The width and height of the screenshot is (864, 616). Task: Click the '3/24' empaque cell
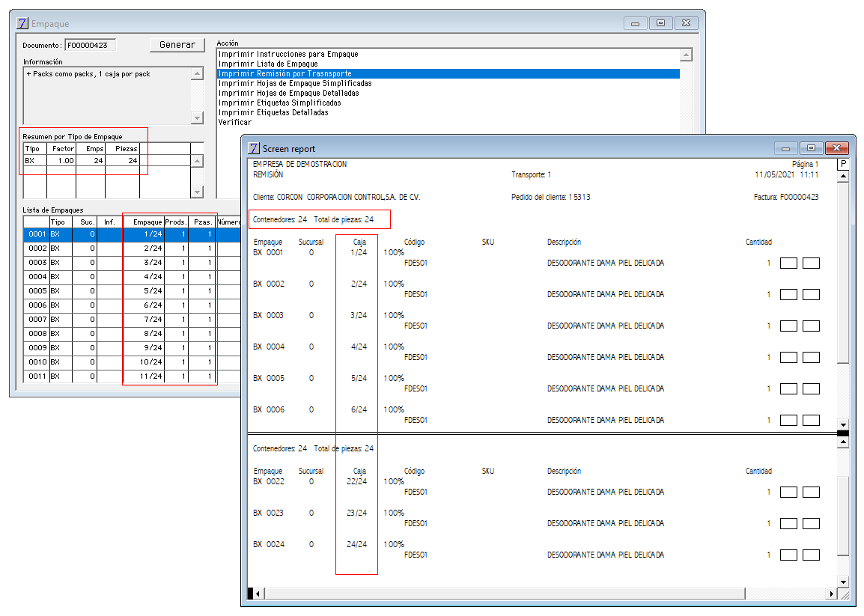tap(143, 263)
